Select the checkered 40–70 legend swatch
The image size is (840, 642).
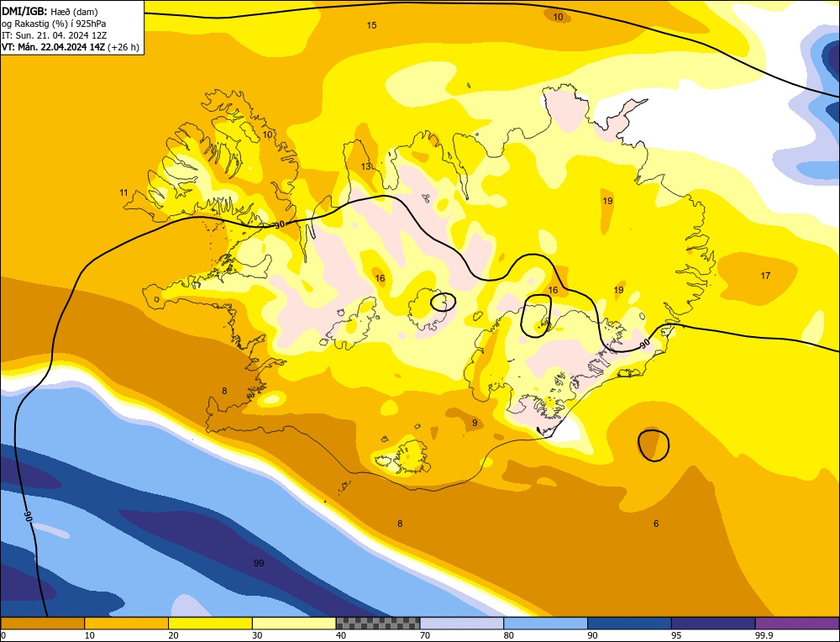pyautogui.click(x=378, y=623)
